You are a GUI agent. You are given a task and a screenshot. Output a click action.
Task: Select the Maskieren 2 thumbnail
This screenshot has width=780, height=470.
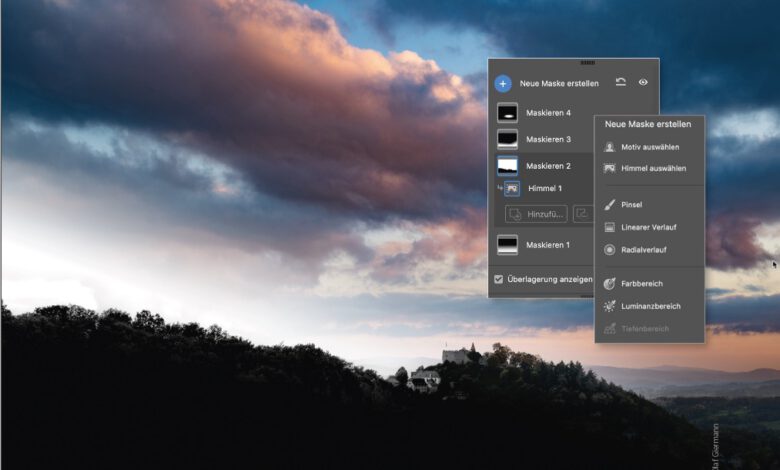click(x=507, y=166)
